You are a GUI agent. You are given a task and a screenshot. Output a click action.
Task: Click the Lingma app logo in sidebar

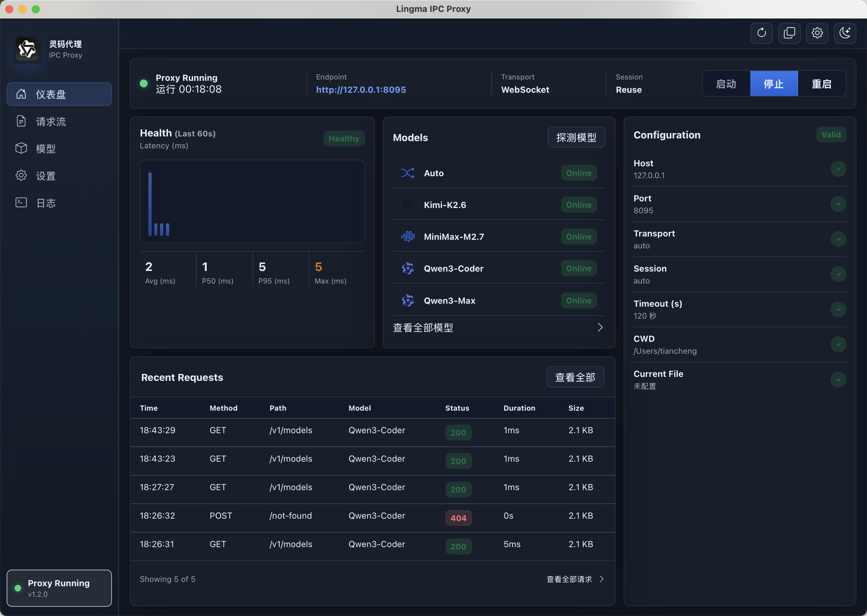[x=27, y=49]
